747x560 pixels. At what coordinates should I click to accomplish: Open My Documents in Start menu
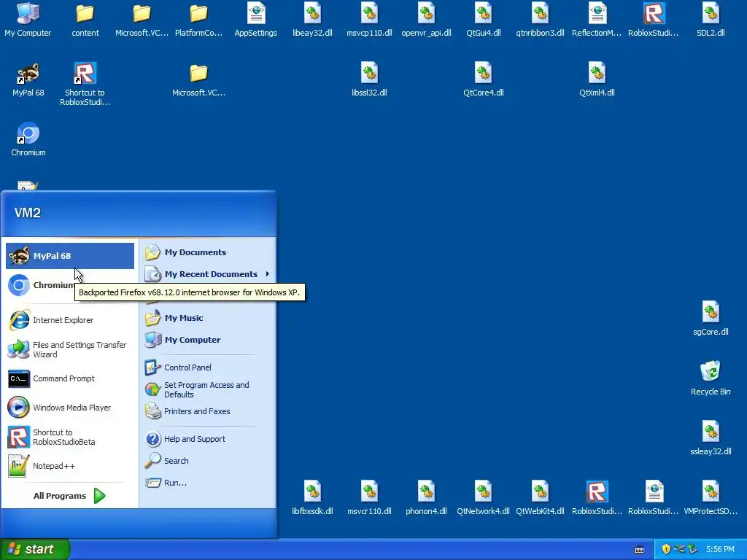pos(208,252)
